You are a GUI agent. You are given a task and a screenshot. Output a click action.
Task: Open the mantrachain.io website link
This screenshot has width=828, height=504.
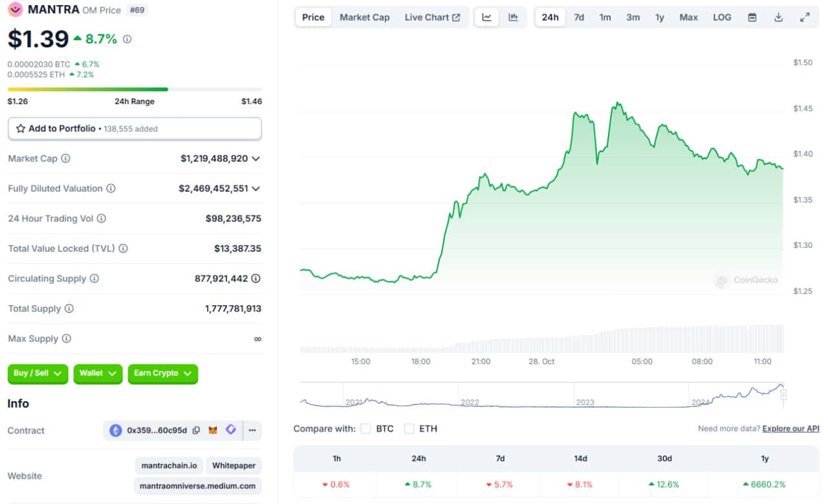(x=169, y=465)
